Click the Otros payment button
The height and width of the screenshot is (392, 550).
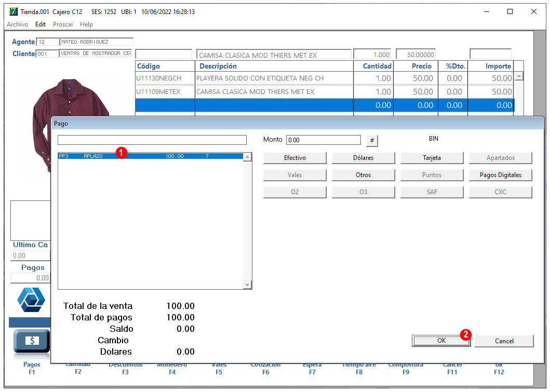364,175
